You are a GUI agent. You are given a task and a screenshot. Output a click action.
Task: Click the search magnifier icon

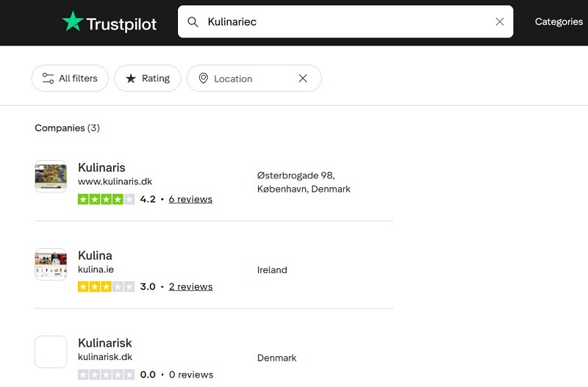193,22
